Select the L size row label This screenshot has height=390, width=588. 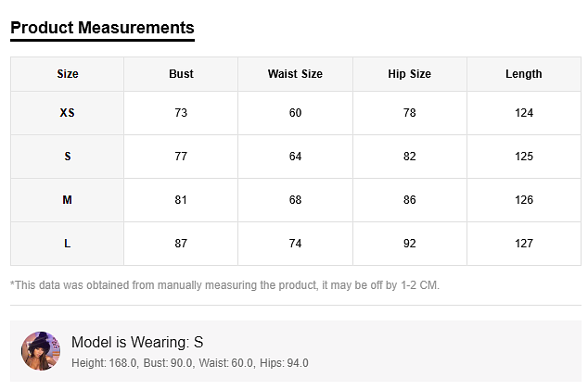pos(68,244)
